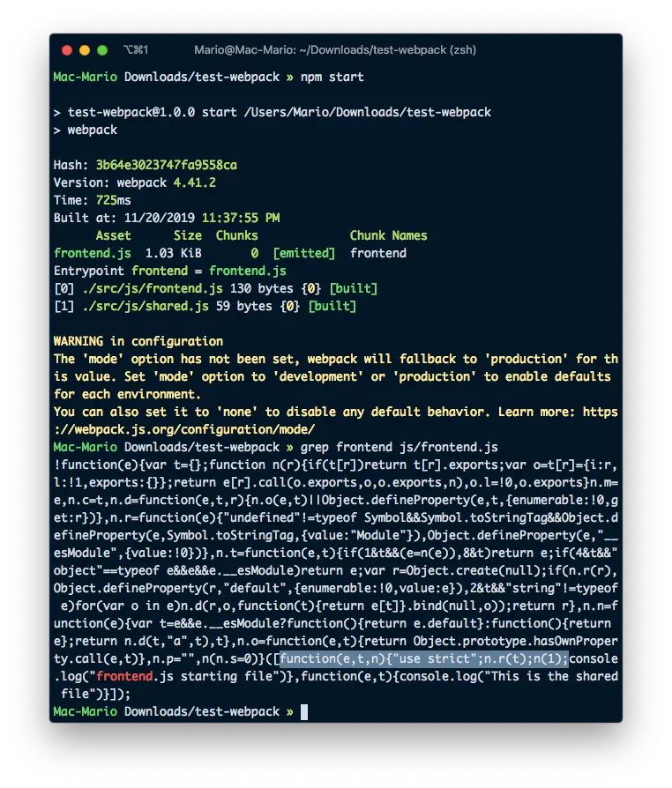The image size is (672, 788).
Task: Open webpack.js.org/configuration/mode/ URL
Action: 184,429
